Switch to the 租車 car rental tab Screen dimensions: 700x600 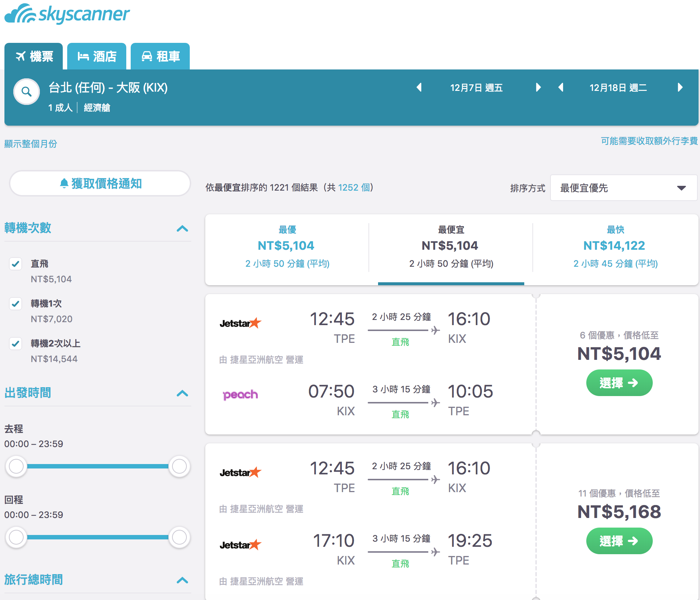160,56
